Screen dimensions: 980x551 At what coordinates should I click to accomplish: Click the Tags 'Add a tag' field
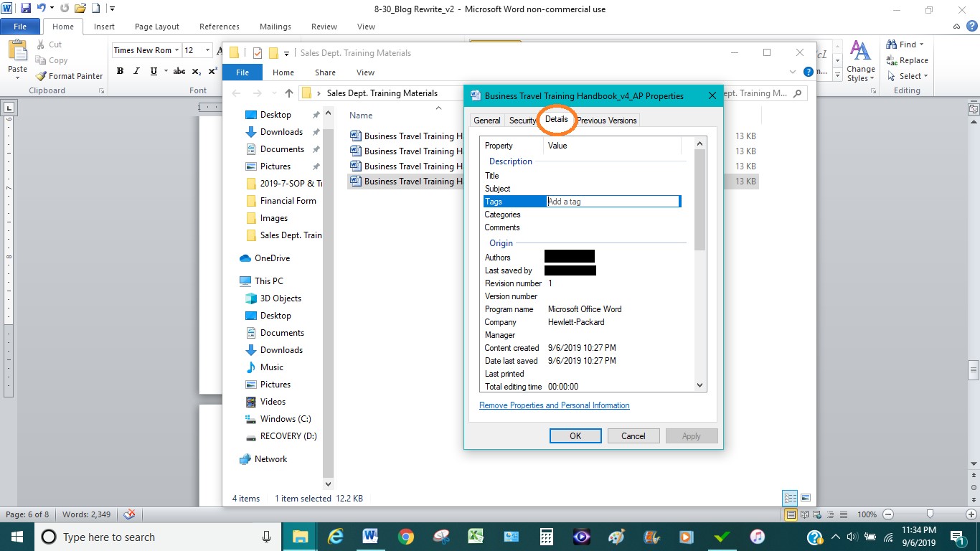click(x=613, y=202)
